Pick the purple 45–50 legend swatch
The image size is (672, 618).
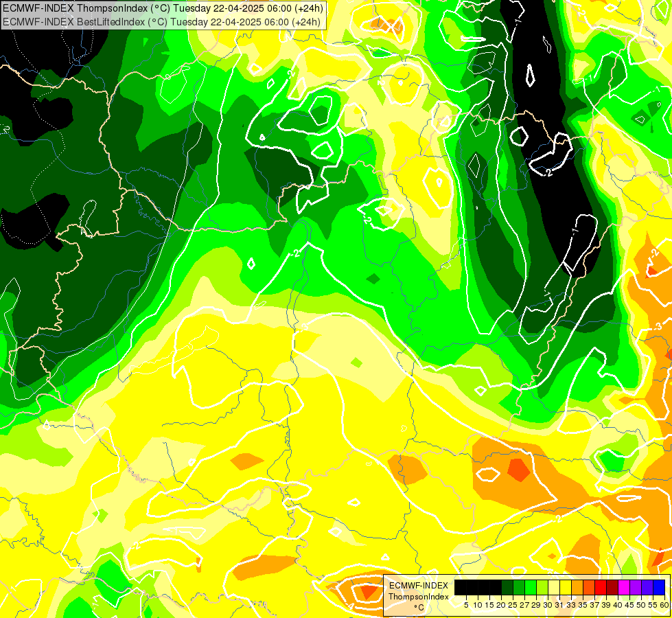coord(636,587)
